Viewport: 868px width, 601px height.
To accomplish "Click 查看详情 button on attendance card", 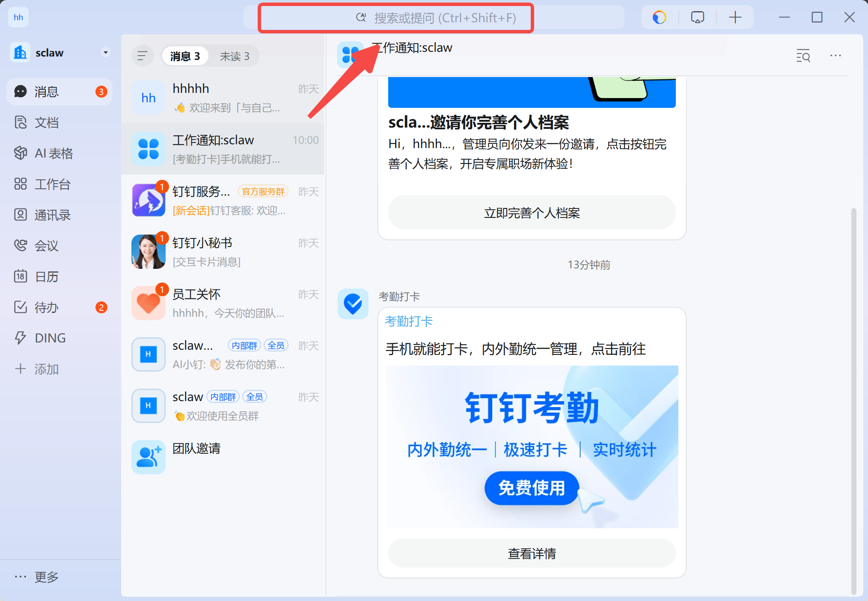I will tap(532, 553).
